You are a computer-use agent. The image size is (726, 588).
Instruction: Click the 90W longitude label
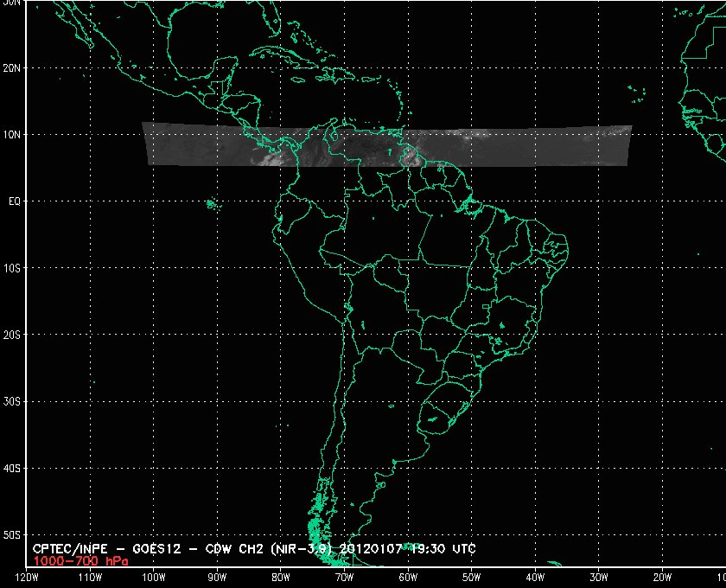[x=217, y=578]
